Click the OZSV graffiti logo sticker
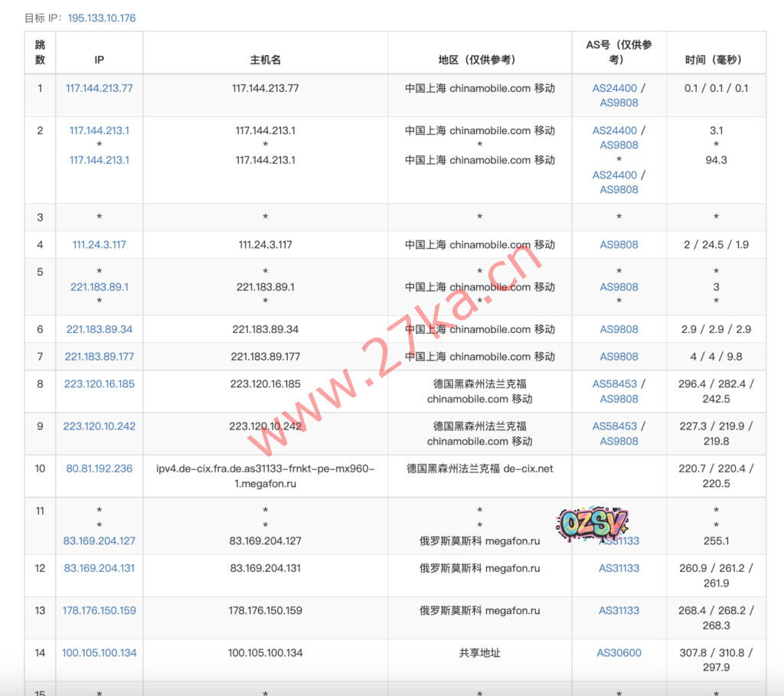The height and width of the screenshot is (696, 784). coord(591,524)
